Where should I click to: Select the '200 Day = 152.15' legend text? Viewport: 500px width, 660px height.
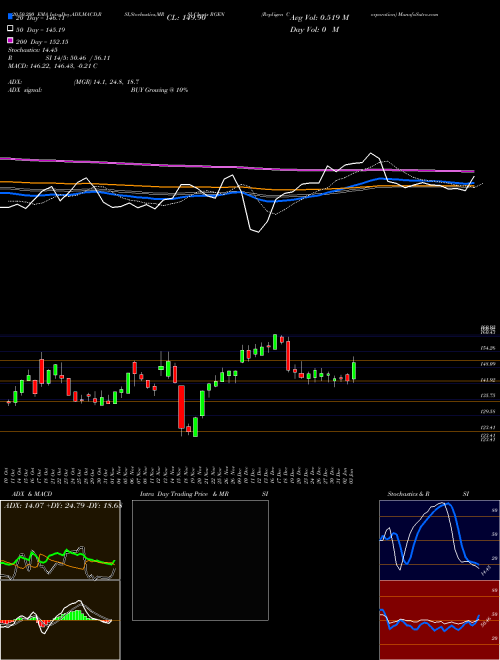[43, 42]
